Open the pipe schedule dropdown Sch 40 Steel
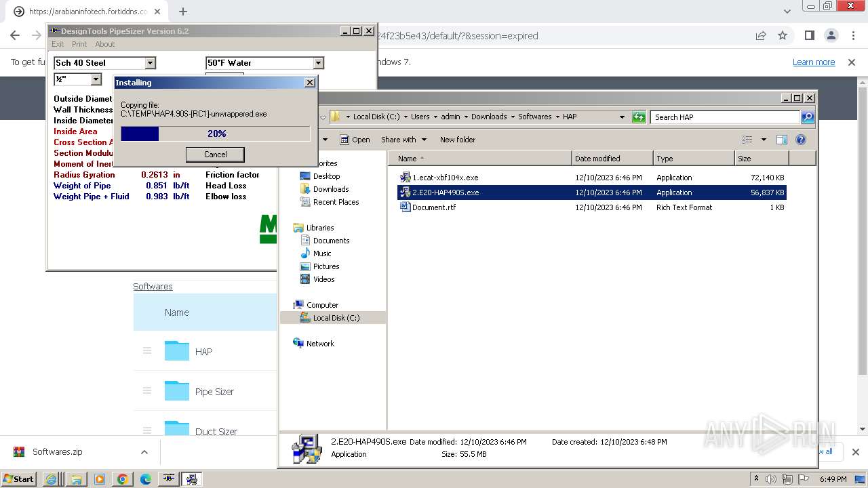Image resolution: width=868 pixels, height=488 pixels. (151, 63)
